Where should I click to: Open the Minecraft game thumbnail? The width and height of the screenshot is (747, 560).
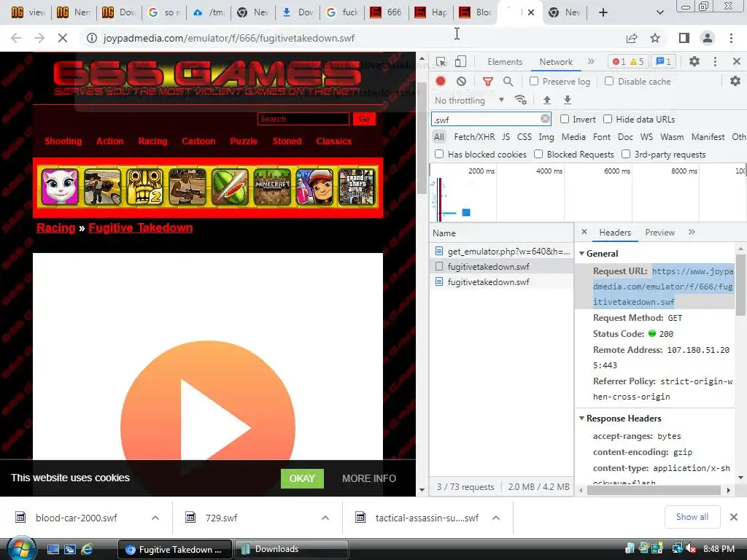pos(272,187)
